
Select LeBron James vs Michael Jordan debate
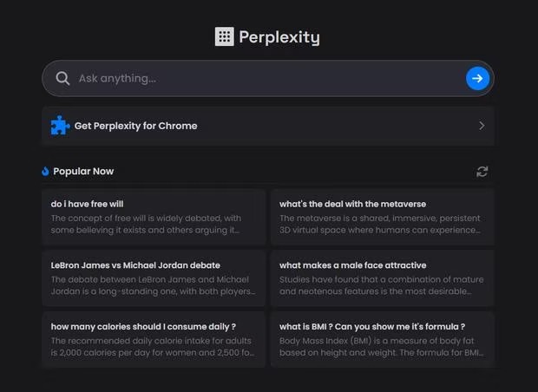154,278
